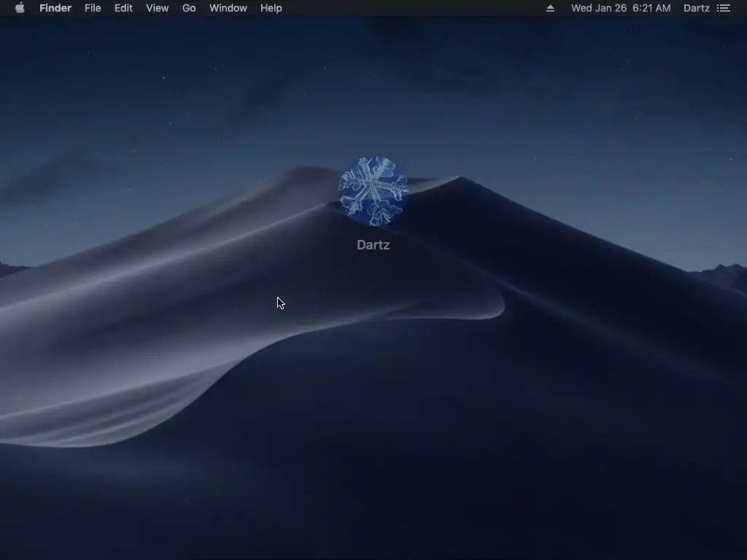This screenshot has width=747, height=560.
Task: Open the Apple menu
Action: (x=20, y=8)
